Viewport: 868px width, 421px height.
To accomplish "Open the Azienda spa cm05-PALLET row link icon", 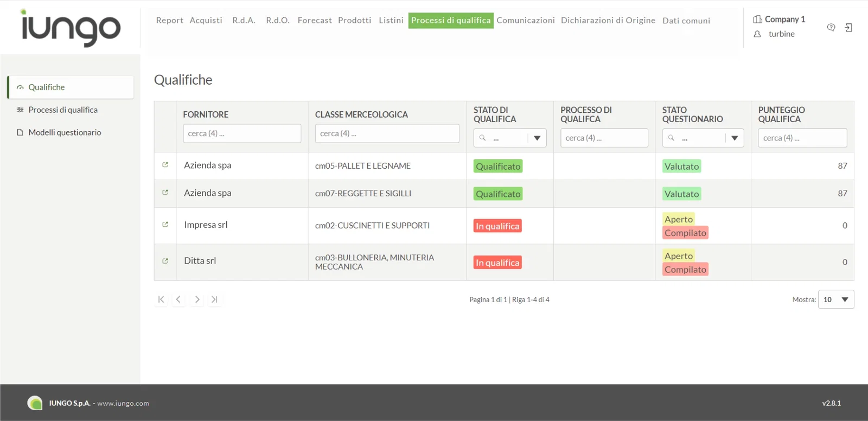I will [165, 165].
